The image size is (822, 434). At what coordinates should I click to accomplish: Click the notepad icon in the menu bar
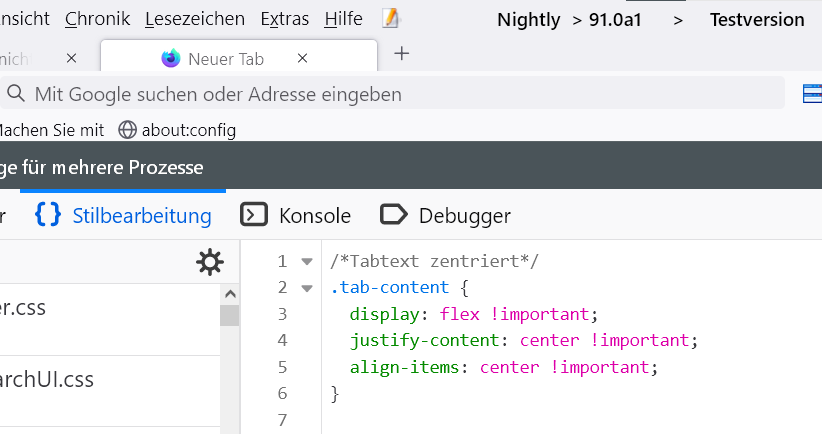click(391, 19)
